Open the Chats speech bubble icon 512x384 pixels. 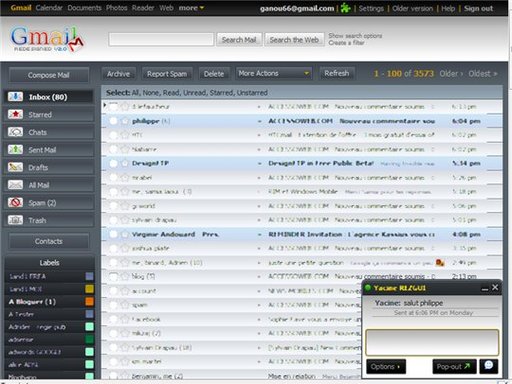tap(15, 132)
